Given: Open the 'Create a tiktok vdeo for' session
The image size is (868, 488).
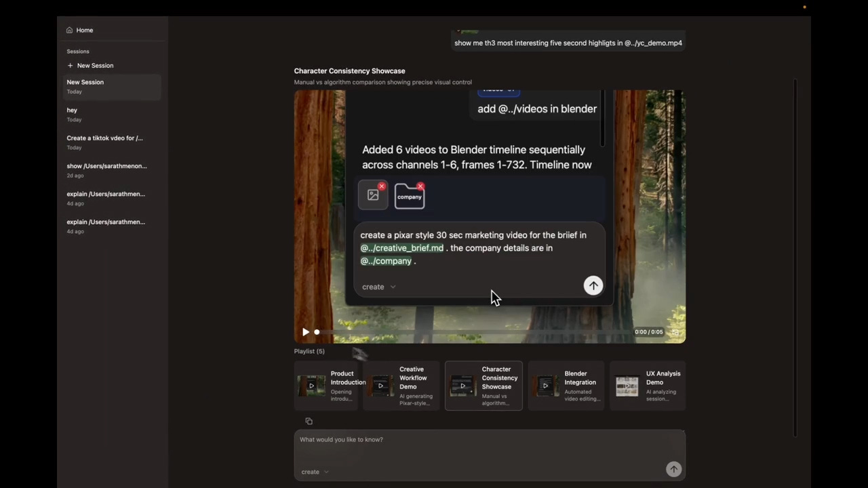Looking at the screenshot, I should coord(112,142).
